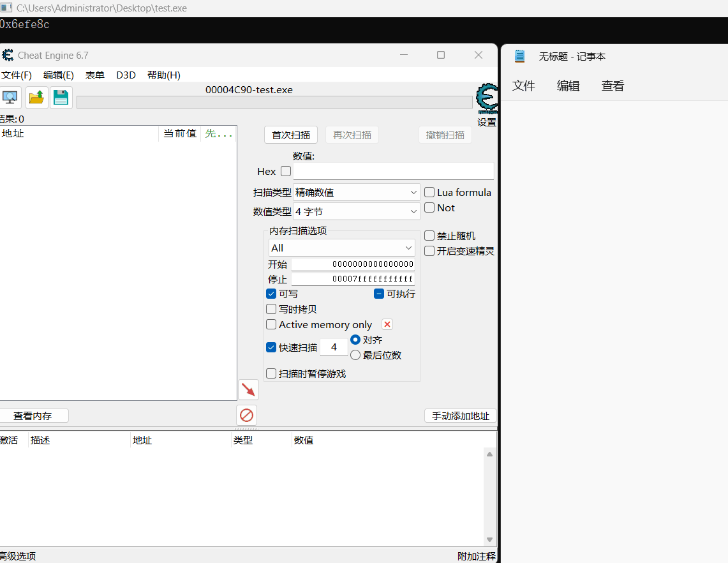The image size is (728, 563).
Task: Open Notepad 文件 menu
Action: tap(524, 86)
